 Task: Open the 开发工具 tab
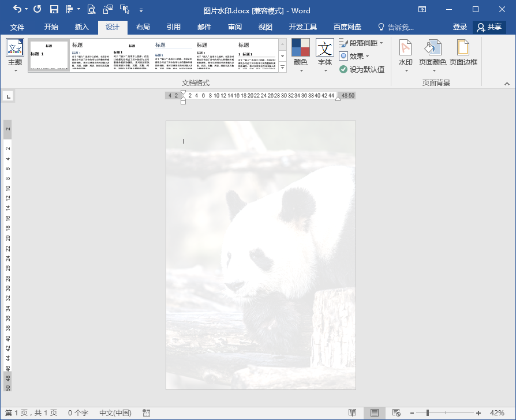click(x=303, y=27)
